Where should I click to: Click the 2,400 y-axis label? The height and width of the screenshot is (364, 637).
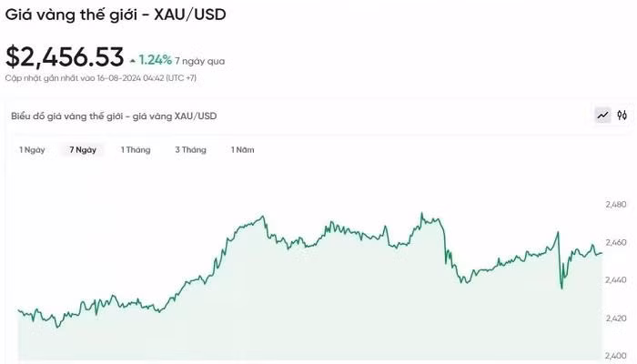coord(616,356)
